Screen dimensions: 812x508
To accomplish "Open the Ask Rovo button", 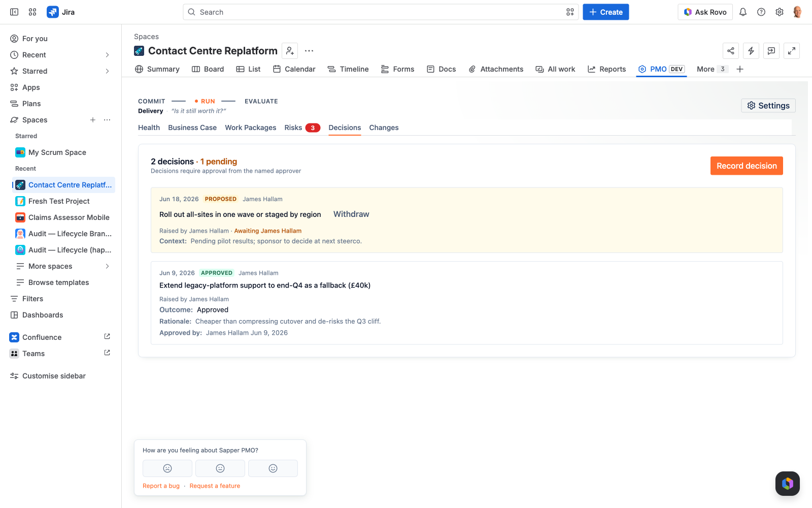I will 705,12.
